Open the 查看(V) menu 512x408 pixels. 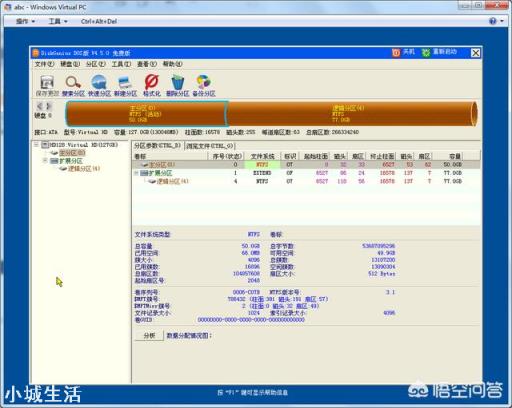(147, 64)
